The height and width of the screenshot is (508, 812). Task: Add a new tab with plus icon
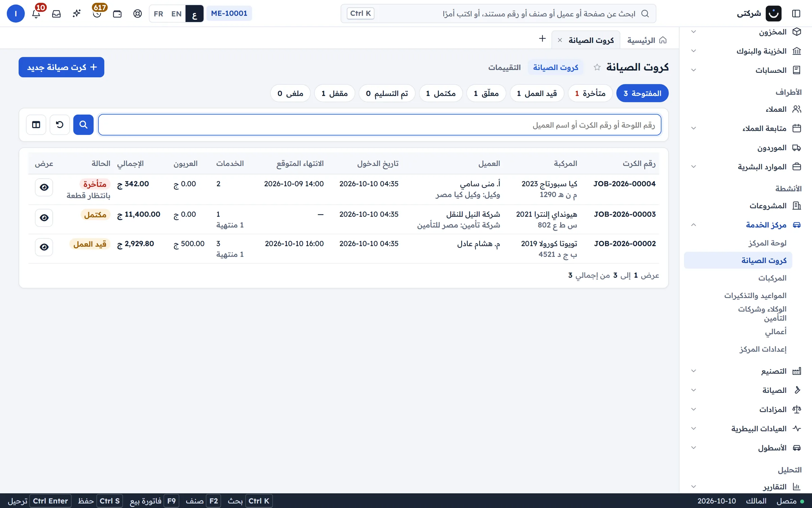click(x=542, y=39)
